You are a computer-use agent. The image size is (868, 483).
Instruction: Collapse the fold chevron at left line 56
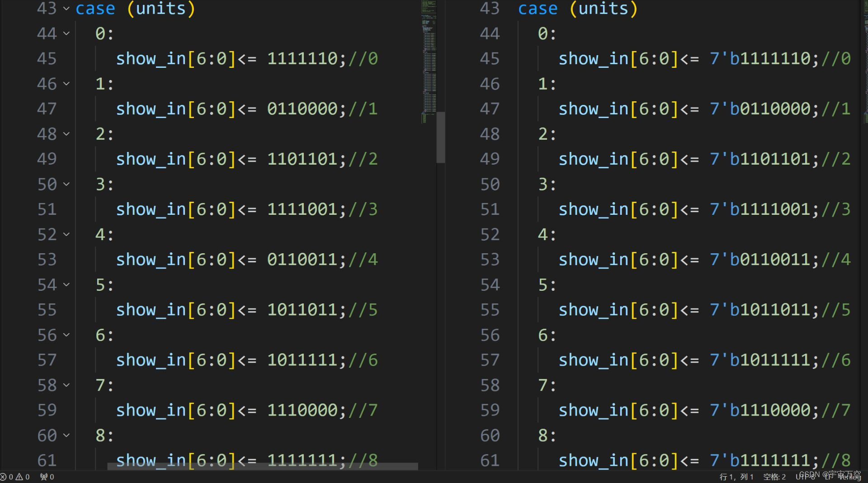click(66, 334)
